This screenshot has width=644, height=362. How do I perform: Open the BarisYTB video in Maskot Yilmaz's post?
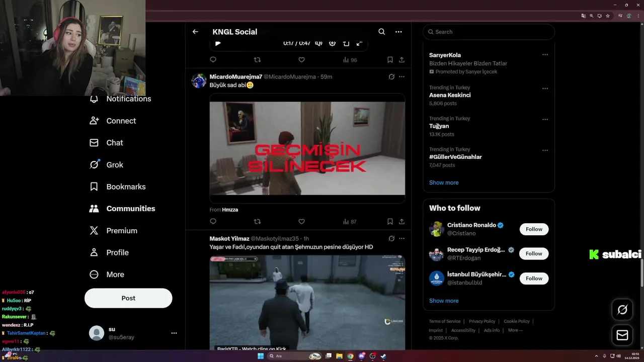pyautogui.click(x=307, y=303)
